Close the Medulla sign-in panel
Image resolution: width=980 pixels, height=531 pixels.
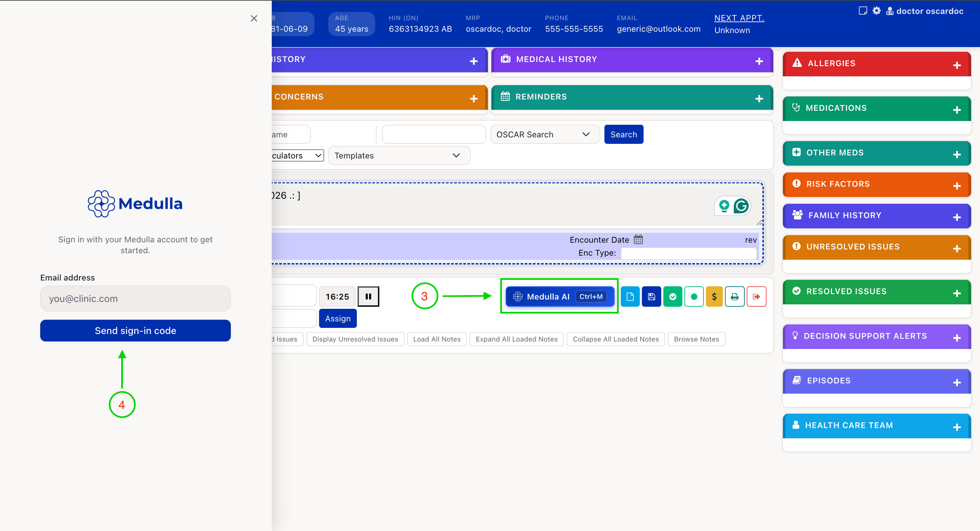254,18
